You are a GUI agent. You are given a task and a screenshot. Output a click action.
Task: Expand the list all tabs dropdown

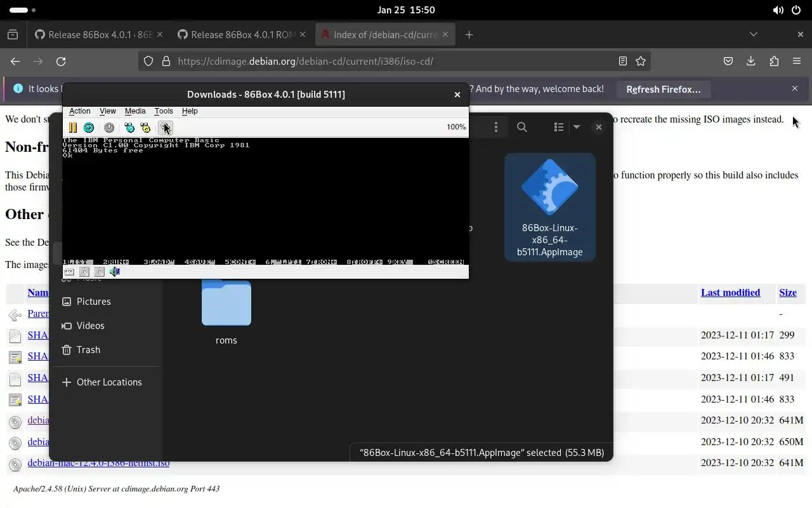tap(754, 34)
